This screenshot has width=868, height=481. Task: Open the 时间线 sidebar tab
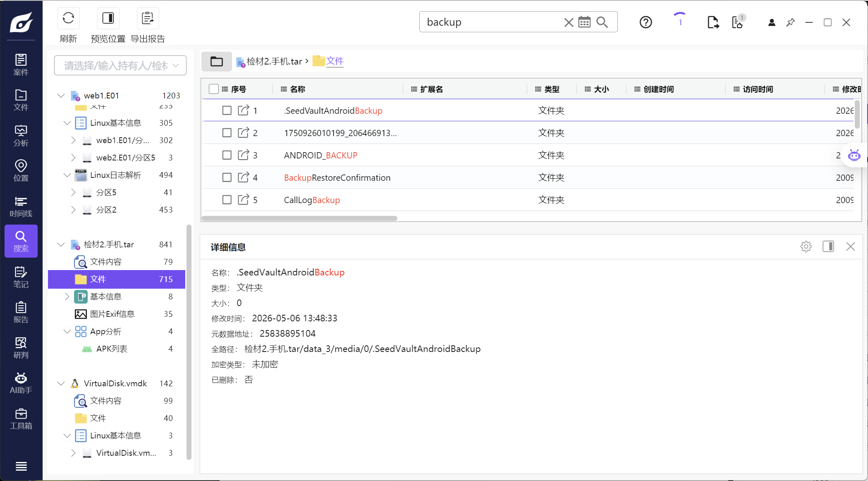click(x=21, y=207)
